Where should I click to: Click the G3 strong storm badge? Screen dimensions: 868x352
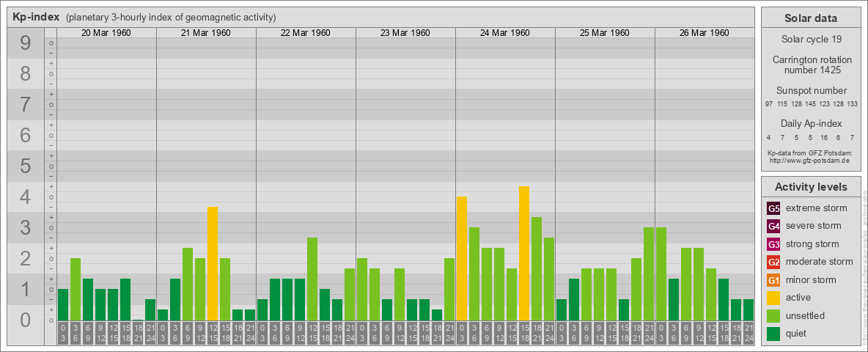click(x=773, y=244)
